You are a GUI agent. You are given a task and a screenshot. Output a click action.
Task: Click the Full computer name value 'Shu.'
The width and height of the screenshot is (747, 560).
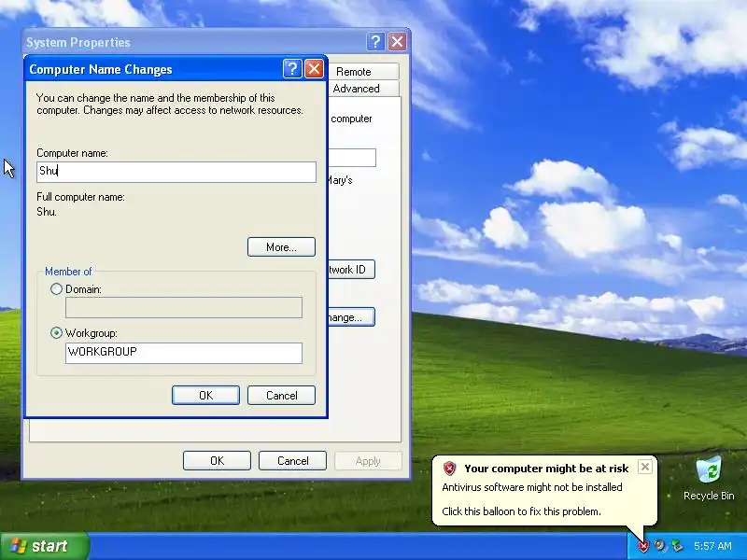point(47,212)
